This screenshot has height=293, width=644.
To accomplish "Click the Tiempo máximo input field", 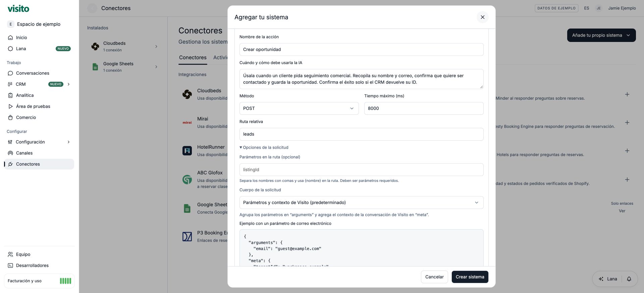I will pos(424,108).
